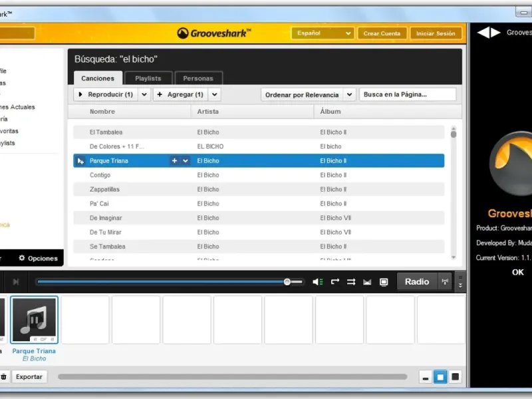Click the arrow next to Ordenar por Relevancia
Viewport: 532px width, 399px height.
point(350,94)
